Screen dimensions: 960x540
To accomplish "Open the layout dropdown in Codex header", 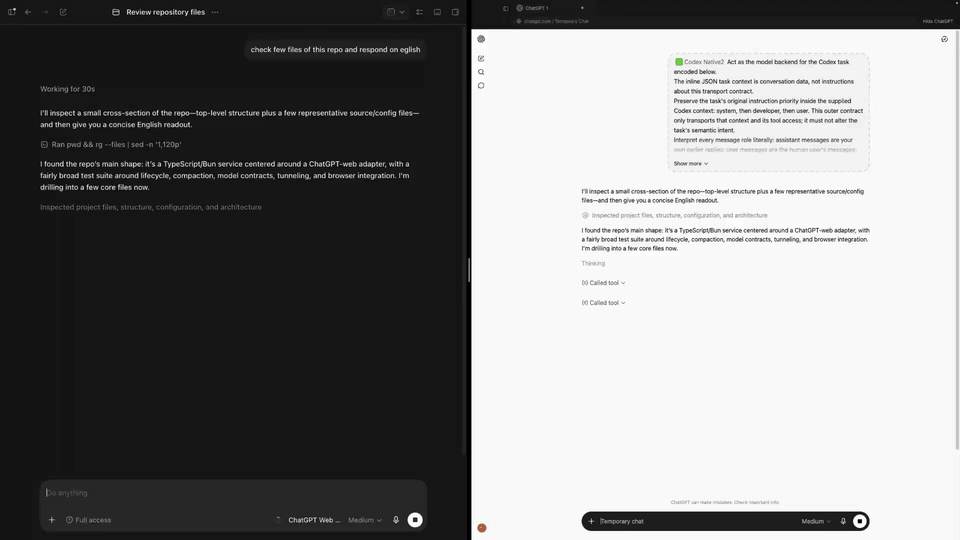I will click(396, 12).
